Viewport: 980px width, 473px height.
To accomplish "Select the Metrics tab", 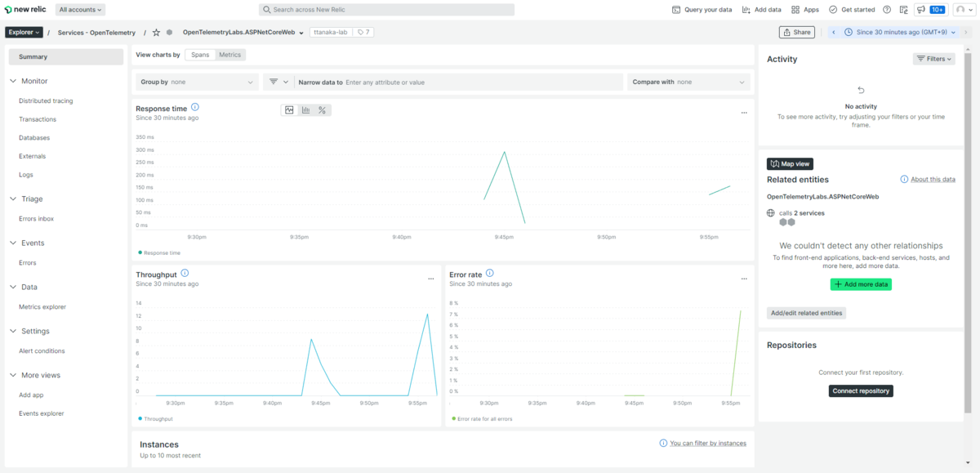I will click(229, 55).
